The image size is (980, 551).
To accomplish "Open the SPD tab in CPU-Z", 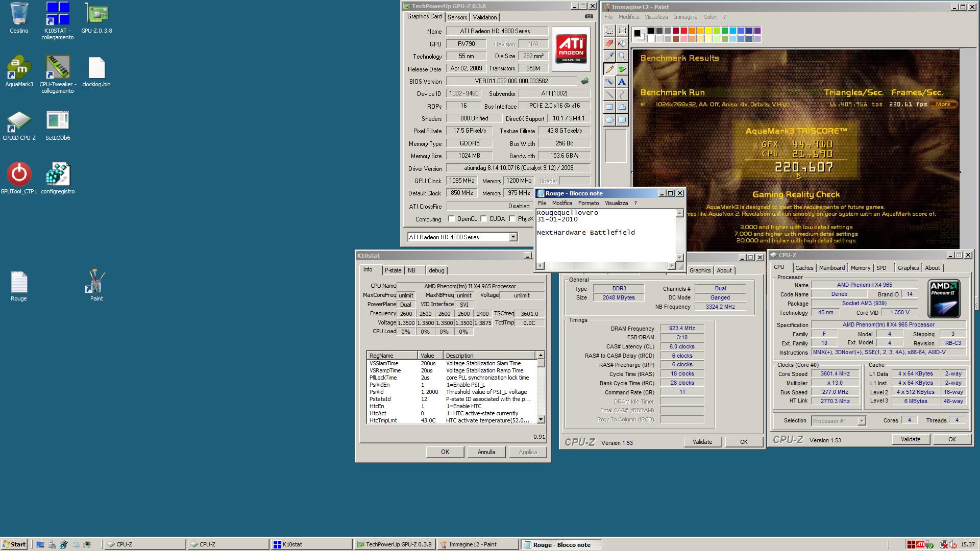I will point(881,268).
